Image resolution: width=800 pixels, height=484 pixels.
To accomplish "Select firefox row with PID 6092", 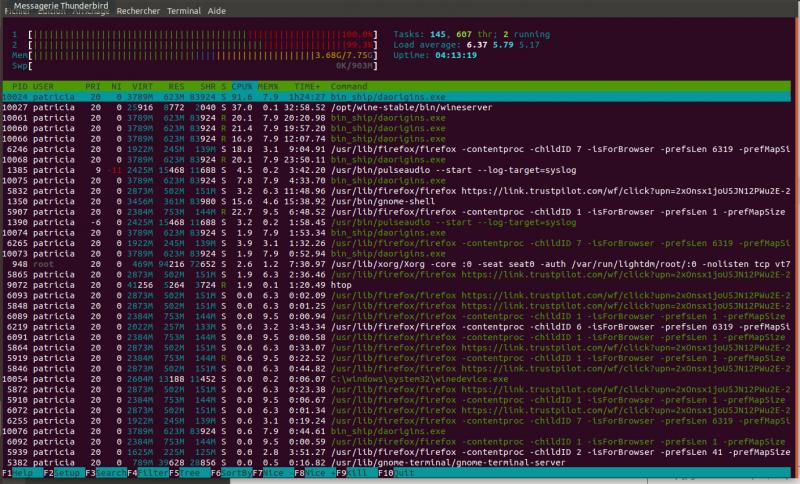I will 396,442.
